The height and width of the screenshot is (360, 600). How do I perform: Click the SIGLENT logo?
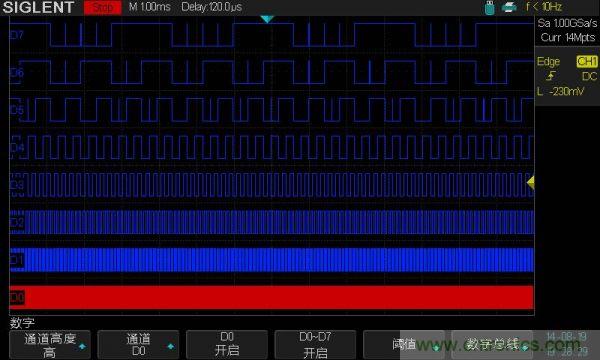coord(38,7)
